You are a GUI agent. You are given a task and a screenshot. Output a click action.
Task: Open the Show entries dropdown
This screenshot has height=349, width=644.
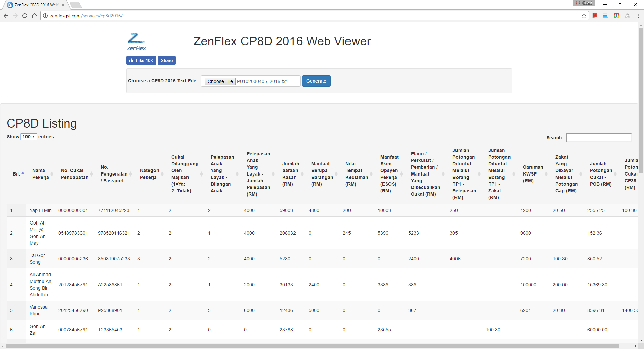pos(29,137)
